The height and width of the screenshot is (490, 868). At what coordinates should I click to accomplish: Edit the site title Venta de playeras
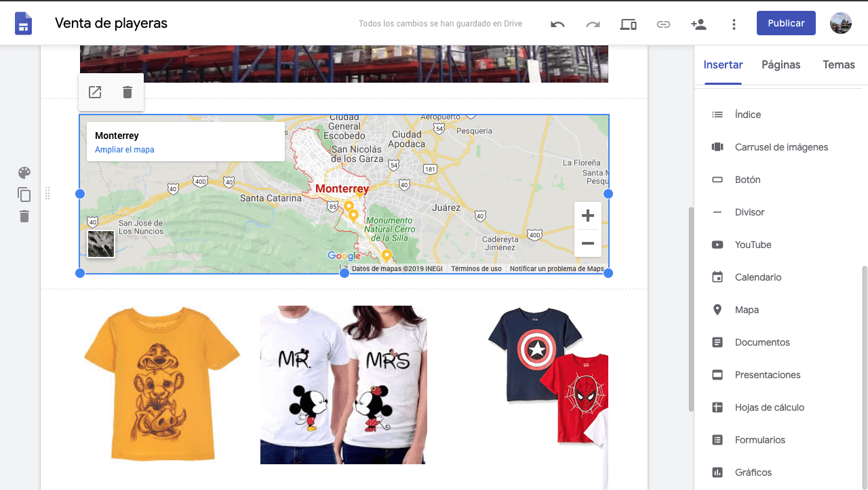(111, 24)
